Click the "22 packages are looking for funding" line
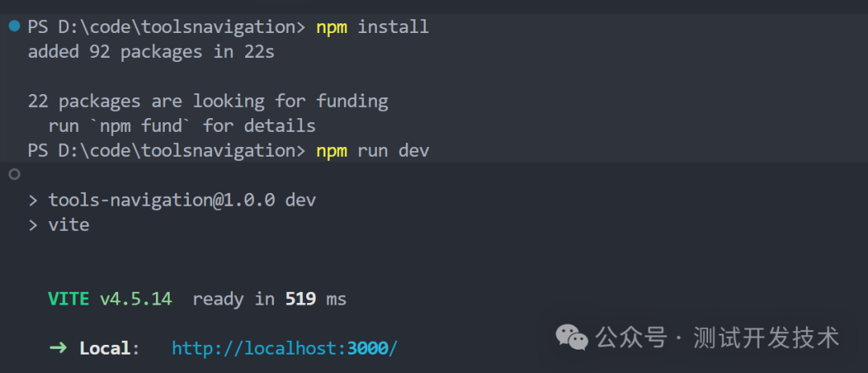 [207, 101]
